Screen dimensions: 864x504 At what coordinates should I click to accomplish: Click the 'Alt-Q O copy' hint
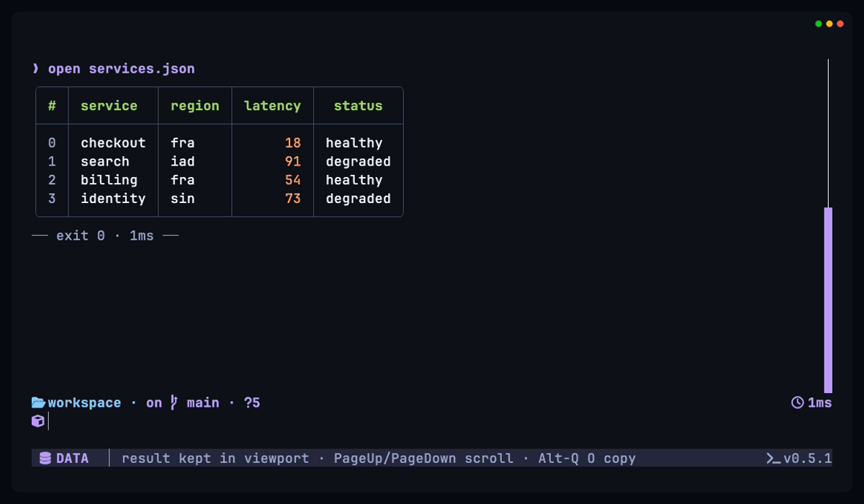(x=587, y=459)
